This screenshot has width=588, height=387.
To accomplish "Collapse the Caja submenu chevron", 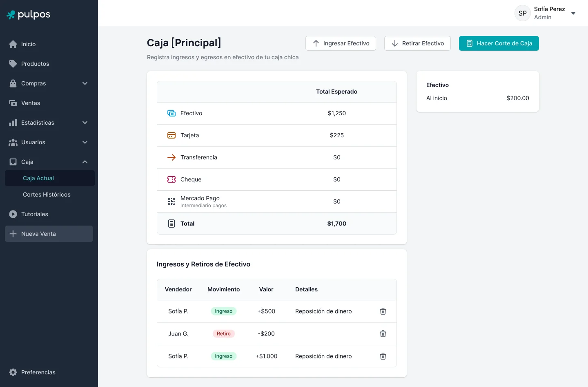I will pos(85,162).
